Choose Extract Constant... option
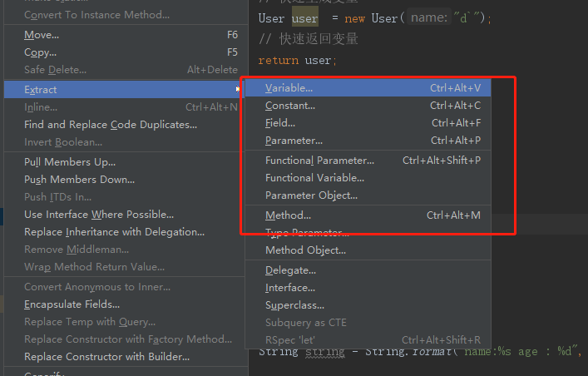This screenshot has width=588, height=376. [x=368, y=106]
